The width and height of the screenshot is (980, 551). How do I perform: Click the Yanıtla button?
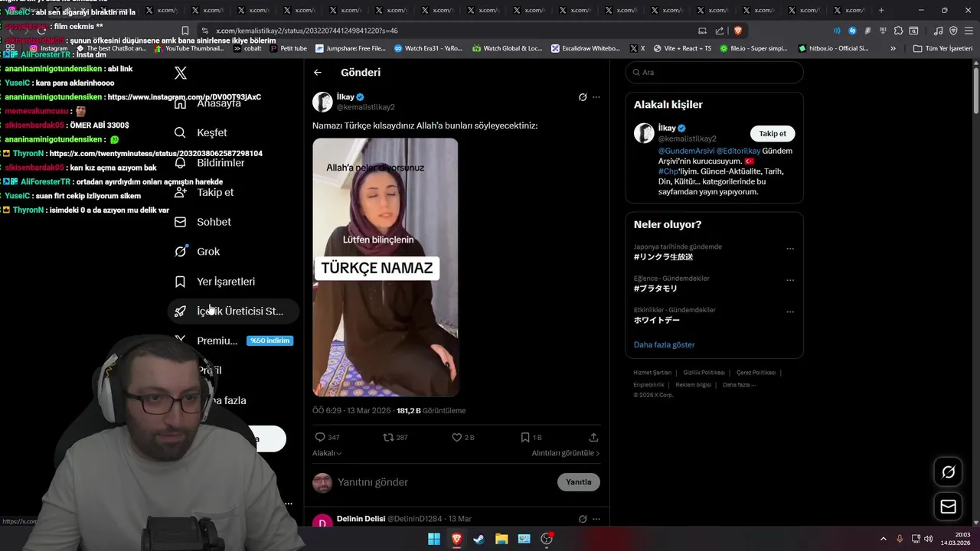click(578, 482)
